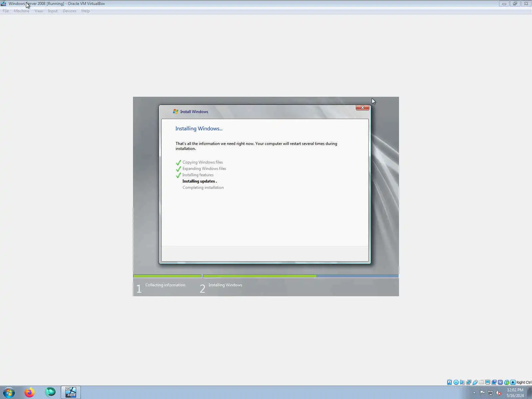Click the Expanding Windows files step text
This screenshot has height=399, width=532.
click(204, 169)
